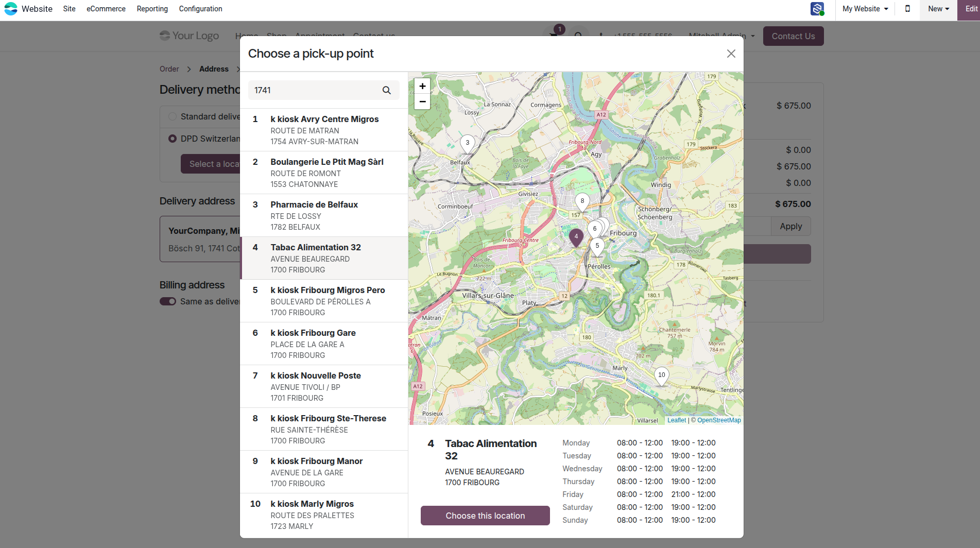Click the user avatar icon in top bar

[817, 9]
